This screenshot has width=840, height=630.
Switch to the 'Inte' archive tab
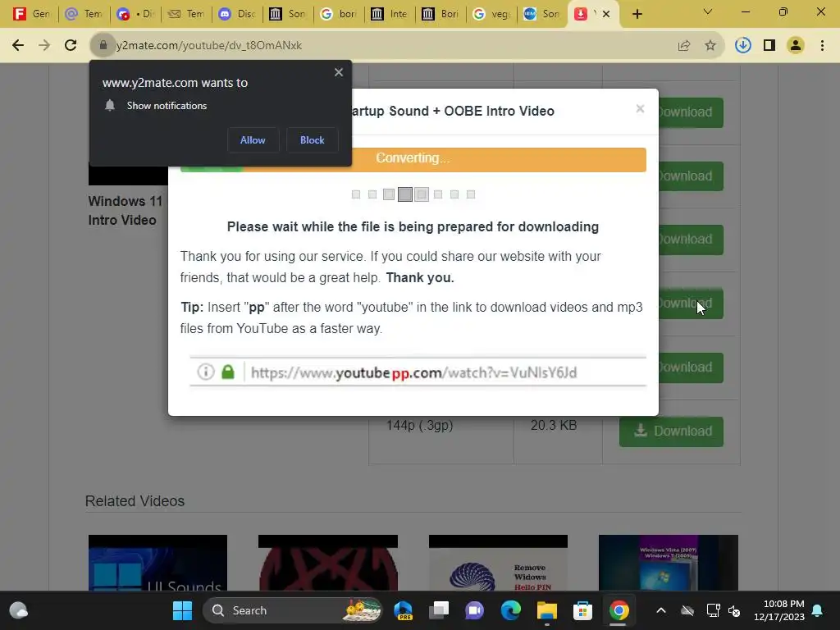coord(390,14)
